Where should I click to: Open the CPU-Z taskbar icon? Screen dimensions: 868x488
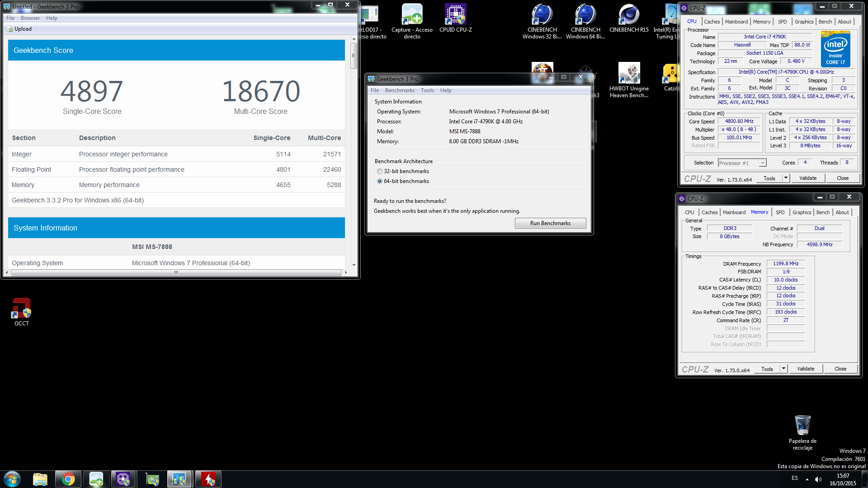[x=123, y=479]
